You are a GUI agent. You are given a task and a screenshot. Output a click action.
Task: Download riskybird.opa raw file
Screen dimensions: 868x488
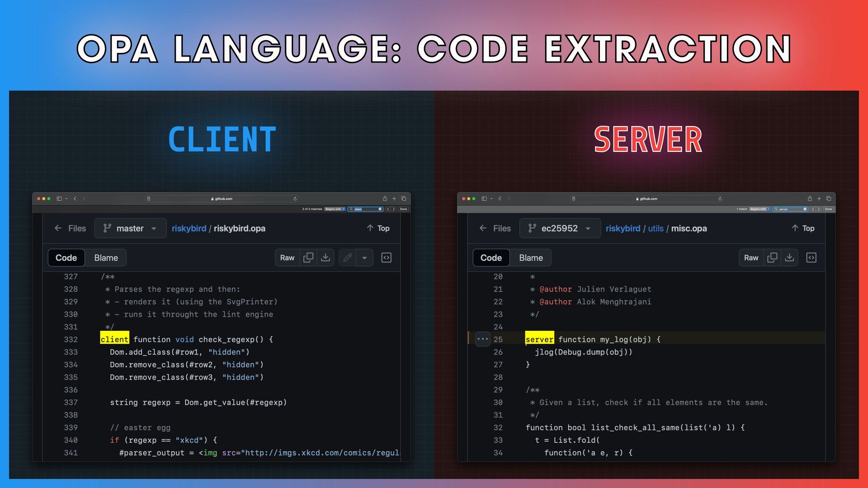(325, 258)
